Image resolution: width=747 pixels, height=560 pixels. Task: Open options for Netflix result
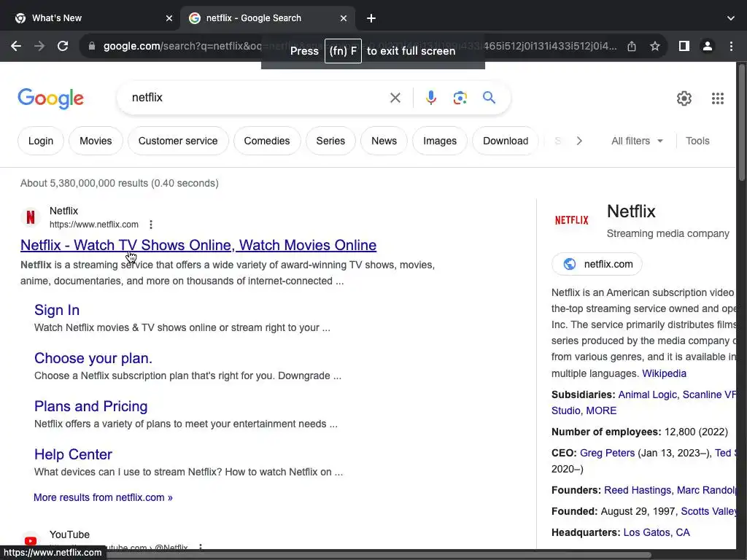click(151, 225)
